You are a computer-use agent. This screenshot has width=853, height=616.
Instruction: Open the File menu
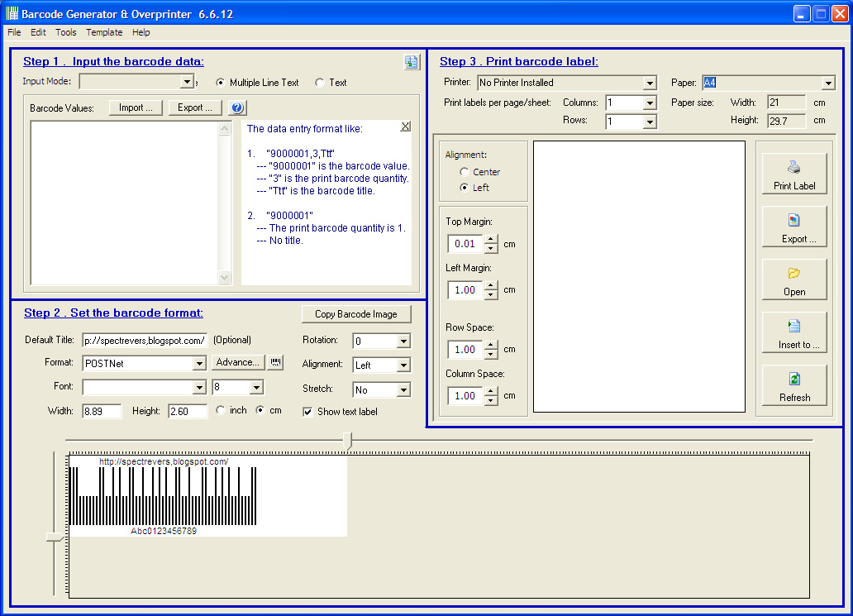(14, 32)
